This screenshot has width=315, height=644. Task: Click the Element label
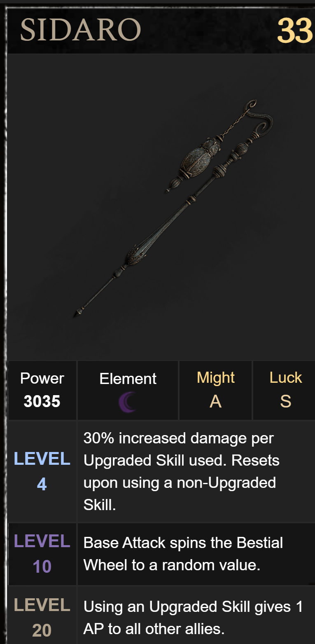[128, 379]
